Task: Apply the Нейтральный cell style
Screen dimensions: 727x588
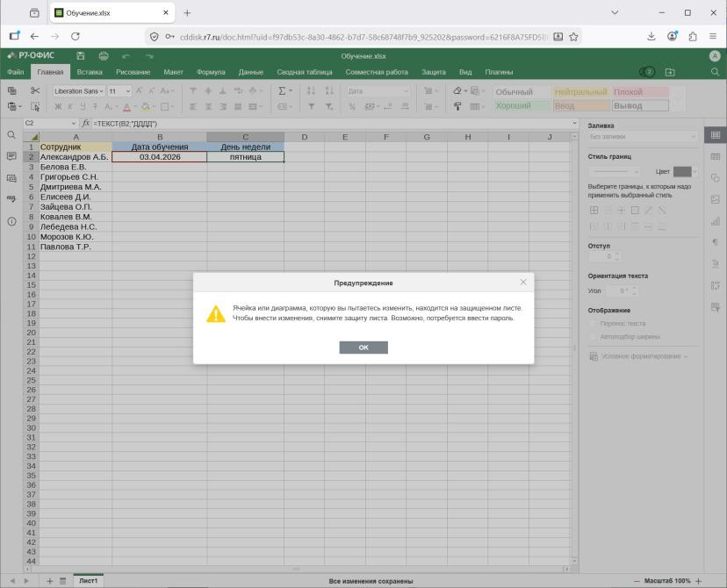Action: pyautogui.click(x=580, y=92)
